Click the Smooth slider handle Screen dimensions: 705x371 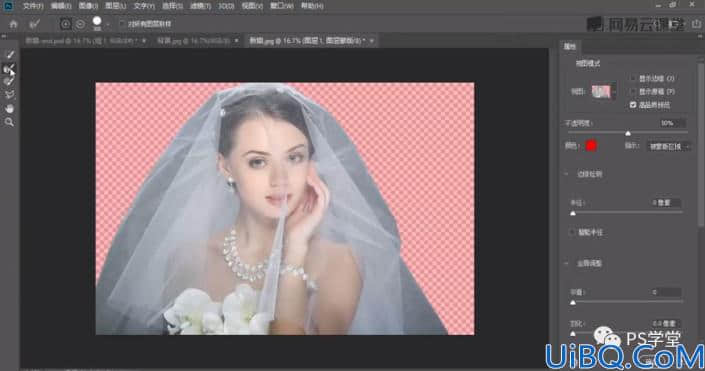coord(573,302)
